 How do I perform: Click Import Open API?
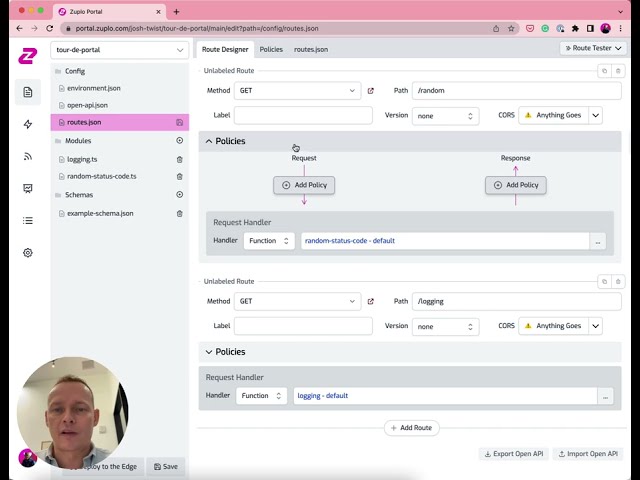[588, 454]
